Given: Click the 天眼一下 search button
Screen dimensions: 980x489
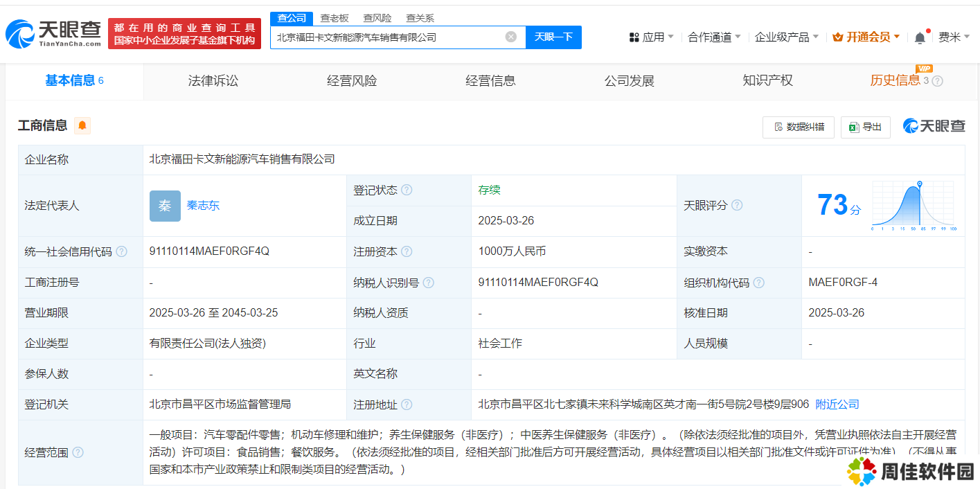Looking at the screenshot, I should (x=553, y=37).
